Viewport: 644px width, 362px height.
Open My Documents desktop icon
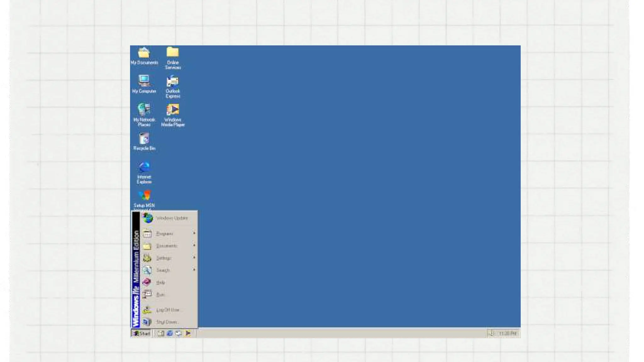click(x=144, y=53)
